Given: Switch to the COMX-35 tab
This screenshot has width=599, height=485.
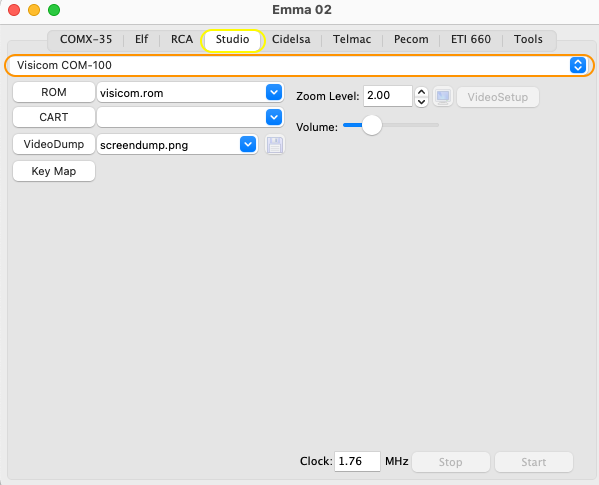Looking at the screenshot, I should point(86,39).
